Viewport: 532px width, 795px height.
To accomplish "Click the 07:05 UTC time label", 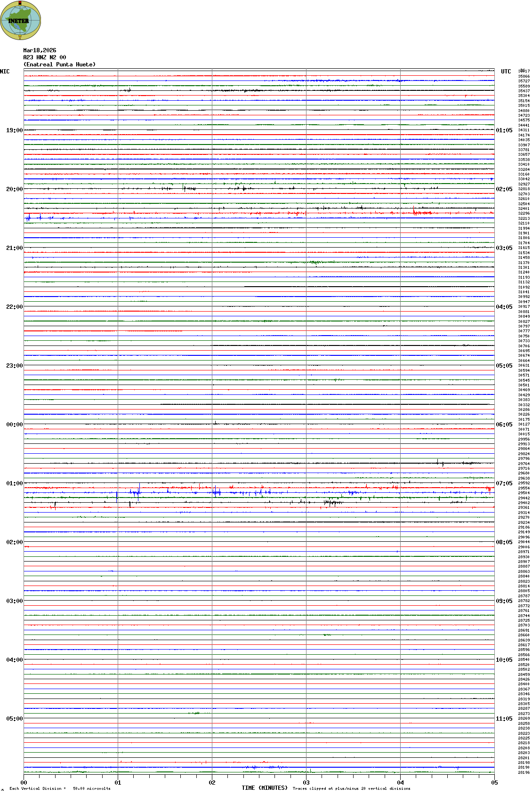I will 504,483.
